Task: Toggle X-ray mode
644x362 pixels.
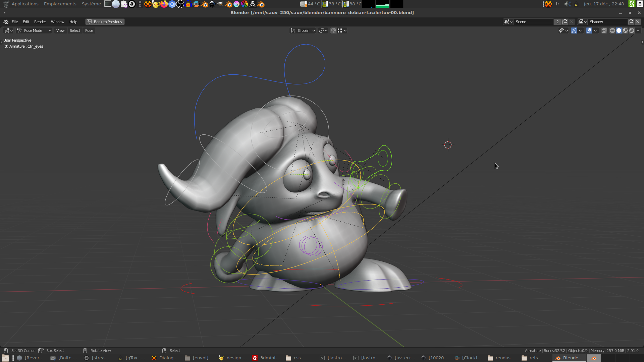Action: pos(604,31)
